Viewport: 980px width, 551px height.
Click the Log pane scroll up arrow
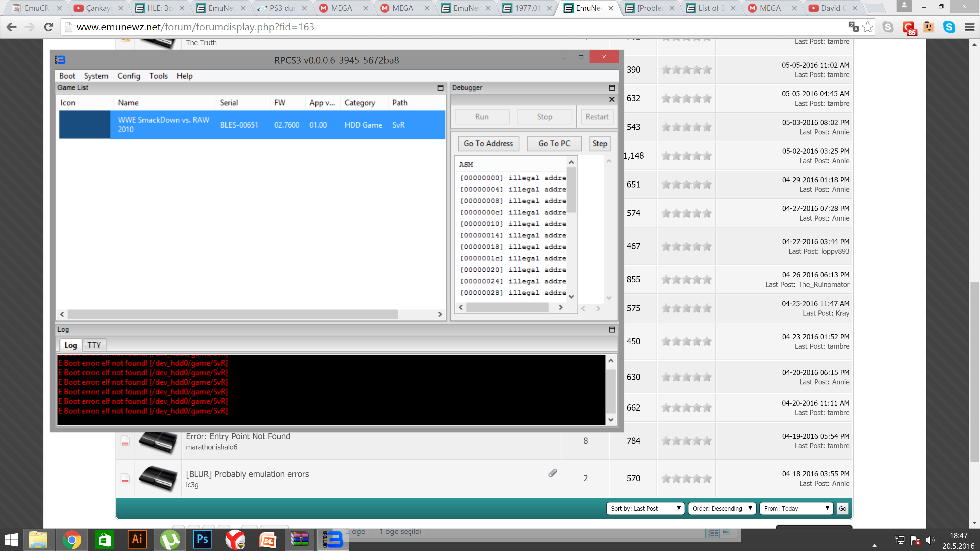[611, 360]
